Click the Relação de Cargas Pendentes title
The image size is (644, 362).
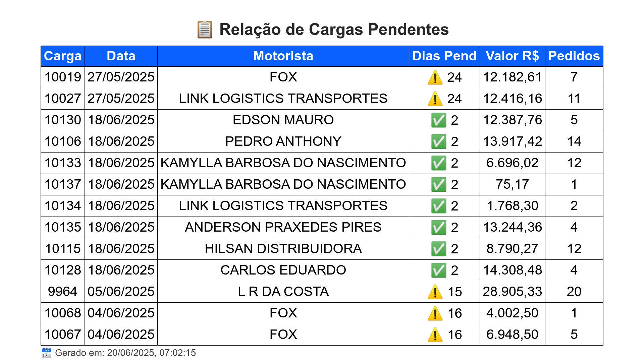[x=334, y=29]
